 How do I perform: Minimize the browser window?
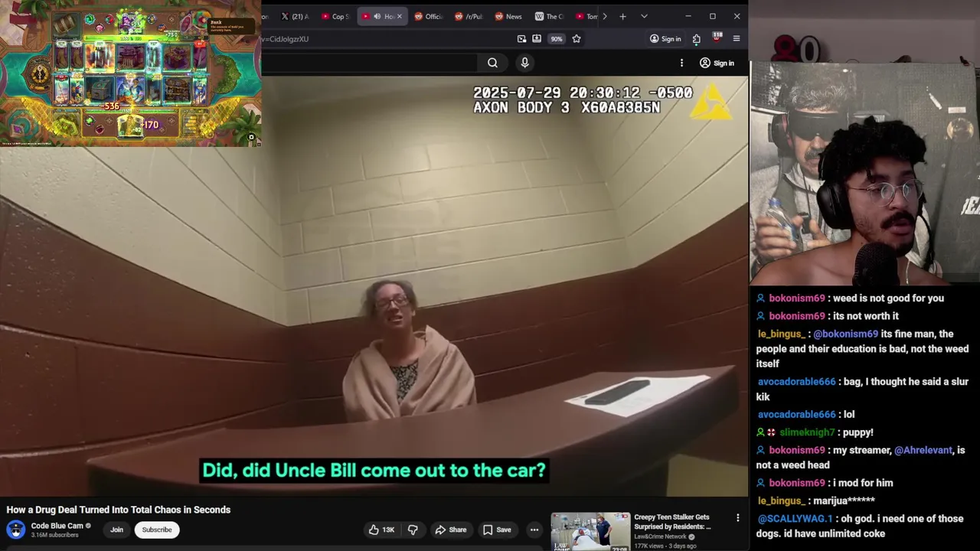tap(688, 16)
